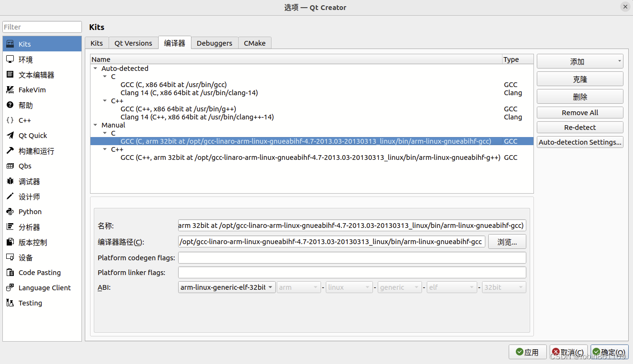Select Clang 14 C /usr/bin/clang-14 row
The height and width of the screenshot is (364, 633).
[x=312, y=93]
